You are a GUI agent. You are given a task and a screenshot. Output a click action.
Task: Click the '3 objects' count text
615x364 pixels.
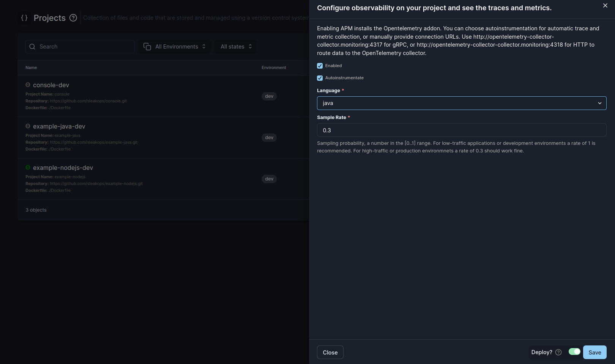point(36,210)
